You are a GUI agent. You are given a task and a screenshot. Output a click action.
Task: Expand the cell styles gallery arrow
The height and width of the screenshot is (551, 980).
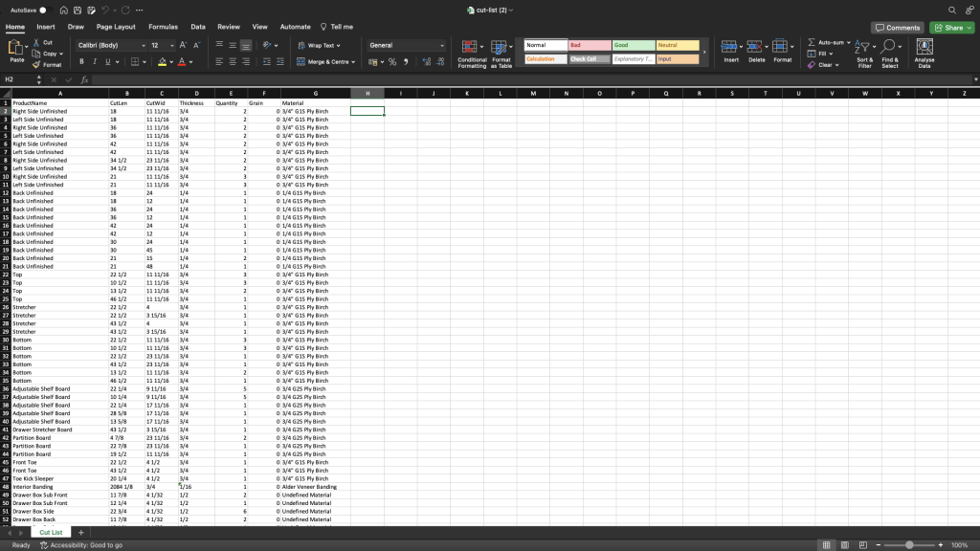pyautogui.click(x=704, y=53)
